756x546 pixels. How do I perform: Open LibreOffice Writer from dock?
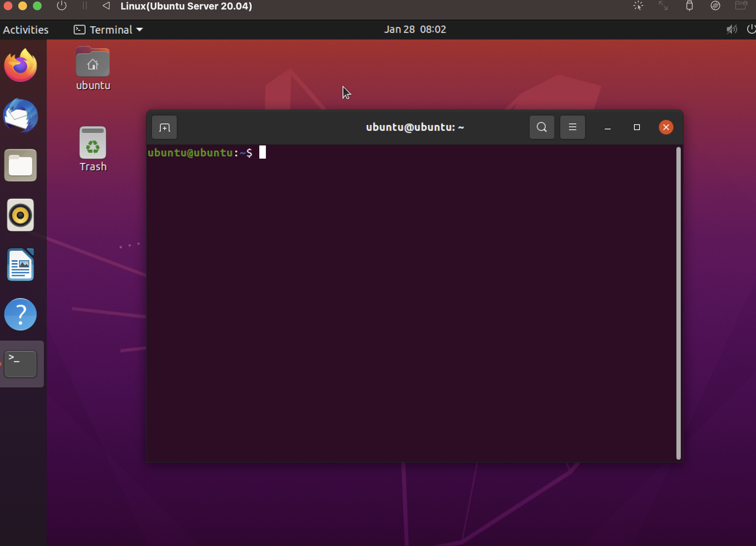[20, 265]
